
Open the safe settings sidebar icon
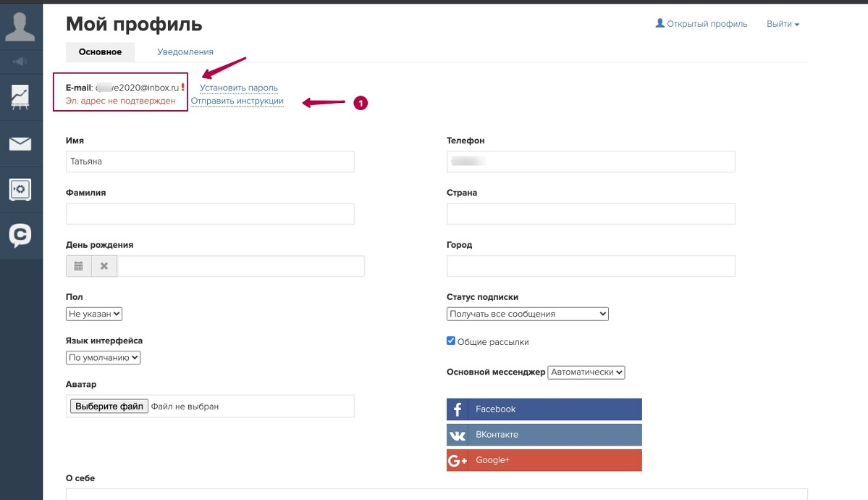pyautogui.click(x=20, y=190)
